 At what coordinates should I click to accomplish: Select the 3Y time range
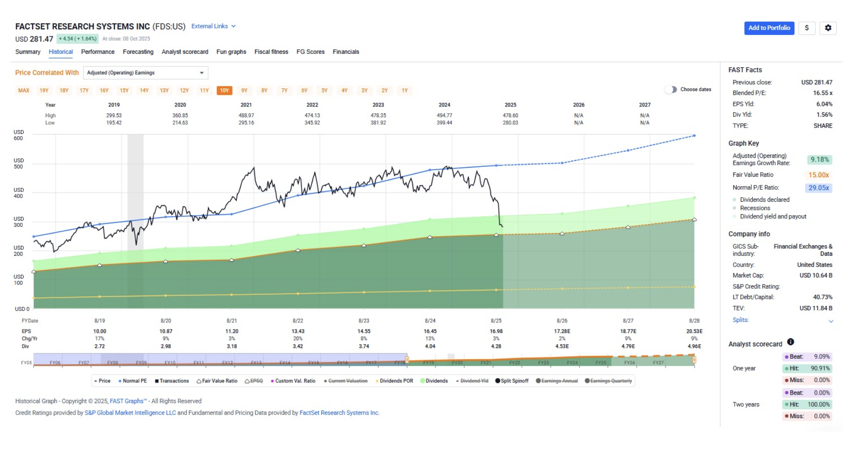(365, 90)
